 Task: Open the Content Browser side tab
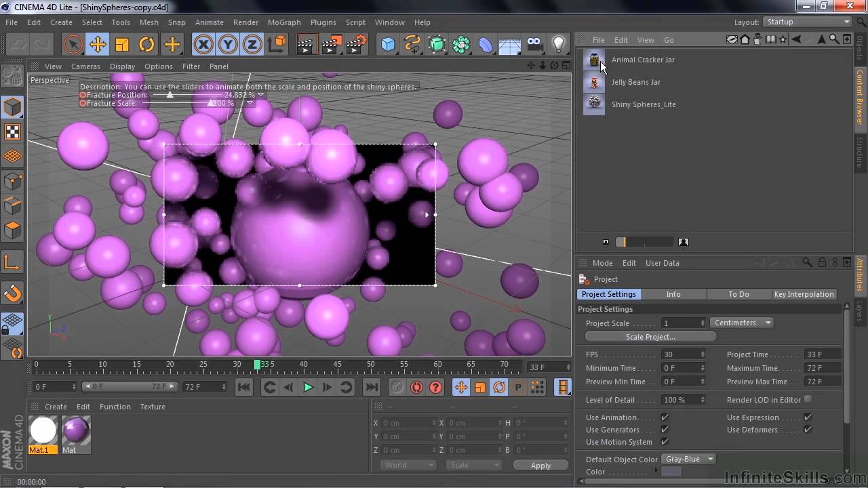[860, 96]
